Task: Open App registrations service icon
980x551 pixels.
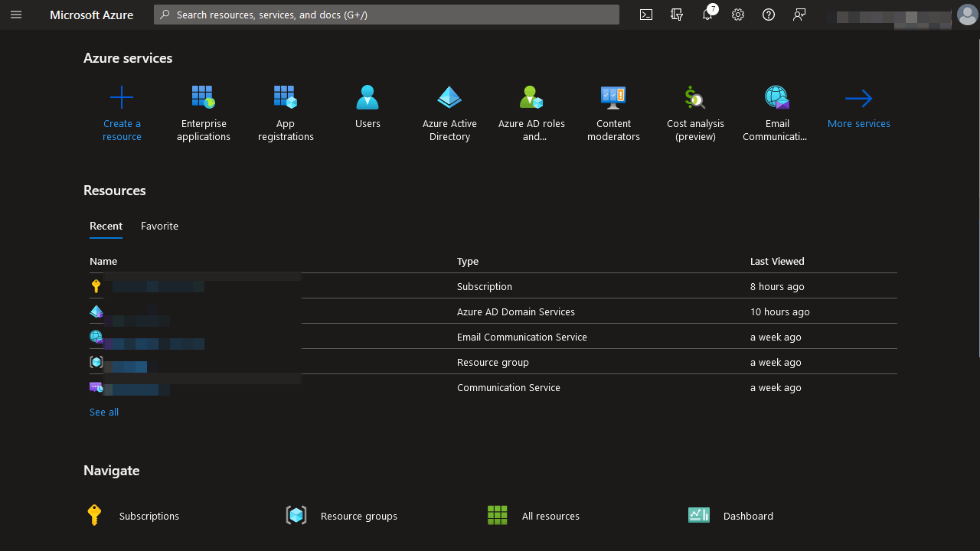Action: tap(286, 97)
